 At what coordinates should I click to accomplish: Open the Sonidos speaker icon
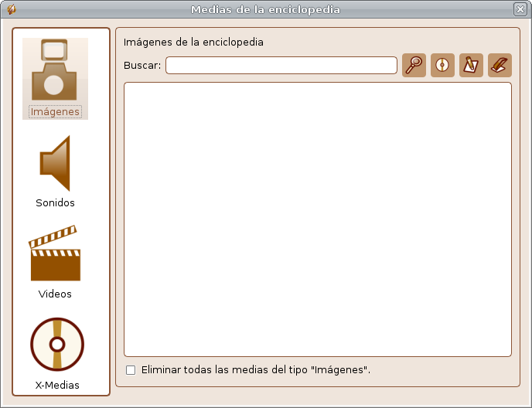point(56,164)
